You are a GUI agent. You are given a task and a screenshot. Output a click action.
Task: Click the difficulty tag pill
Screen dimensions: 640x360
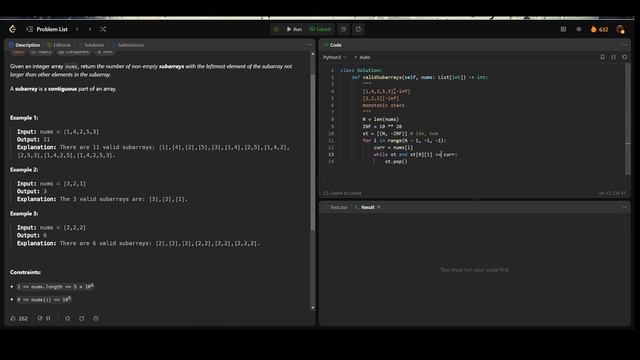[x=18, y=52]
